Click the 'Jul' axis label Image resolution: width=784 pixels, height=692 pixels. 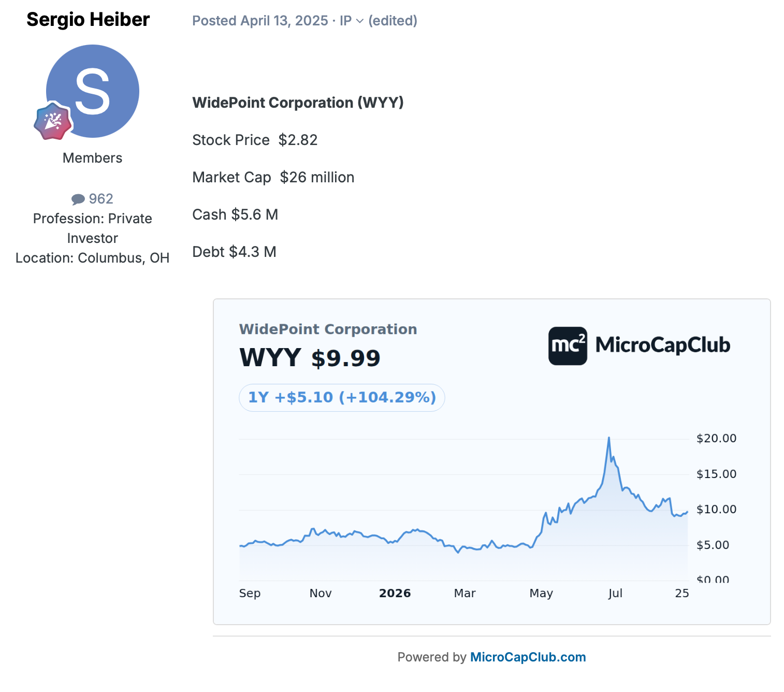point(615,594)
